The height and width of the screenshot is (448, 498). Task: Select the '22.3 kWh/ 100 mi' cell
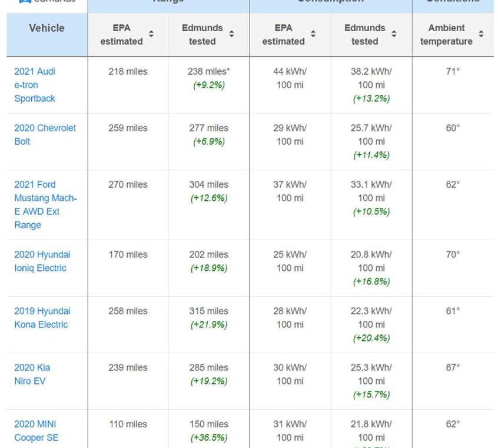[x=371, y=318]
